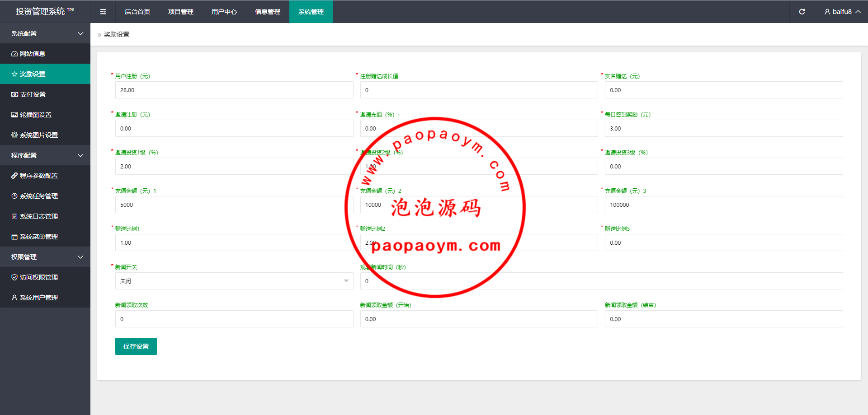Refresh the page with the reload icon
Image resolution: width=868 pixels, height=415 pixels.
coord(802,12)
